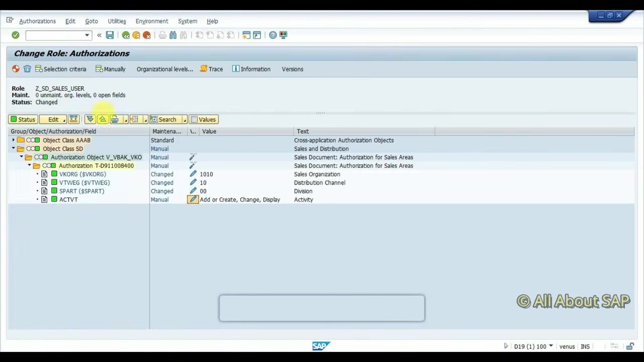Click the binoculars Find icon
The image size is (644, 362).
click(173, 35)
